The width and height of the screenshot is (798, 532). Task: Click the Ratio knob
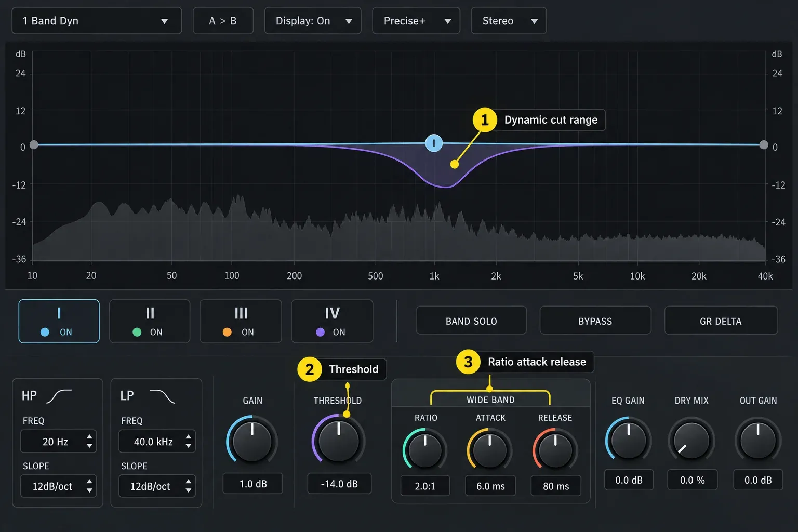coord(425,450)
